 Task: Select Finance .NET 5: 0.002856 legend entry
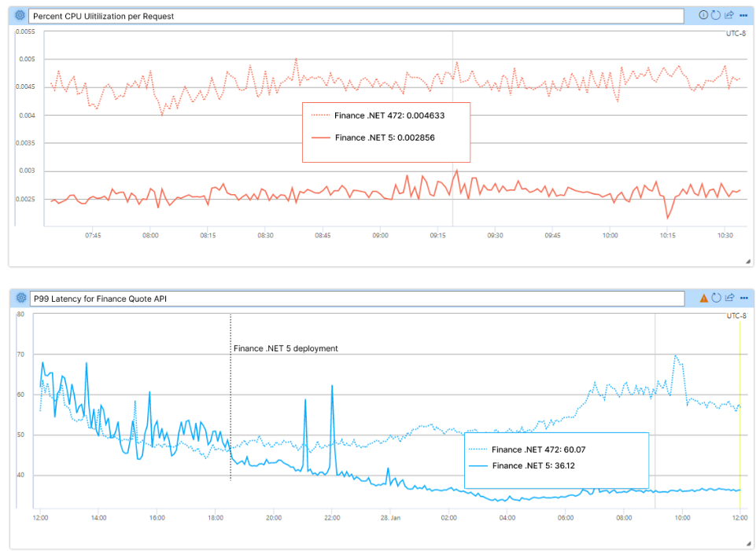tap(373, 138)
